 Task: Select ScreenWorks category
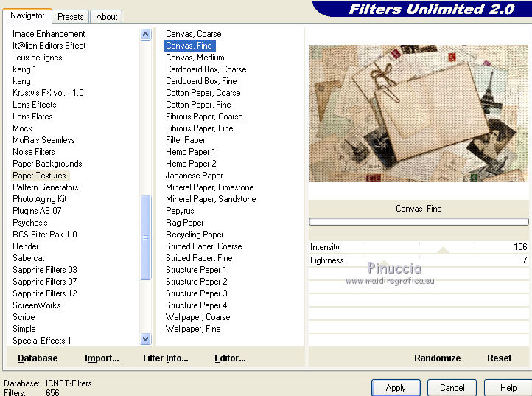point(37,305)
